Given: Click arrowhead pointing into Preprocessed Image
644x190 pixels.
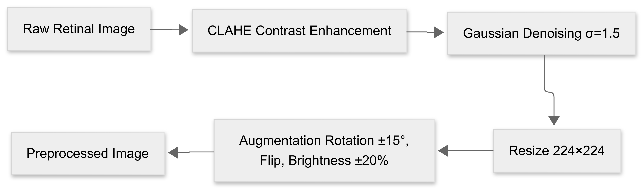Looking at the screenshot, I should click(173, 152).
